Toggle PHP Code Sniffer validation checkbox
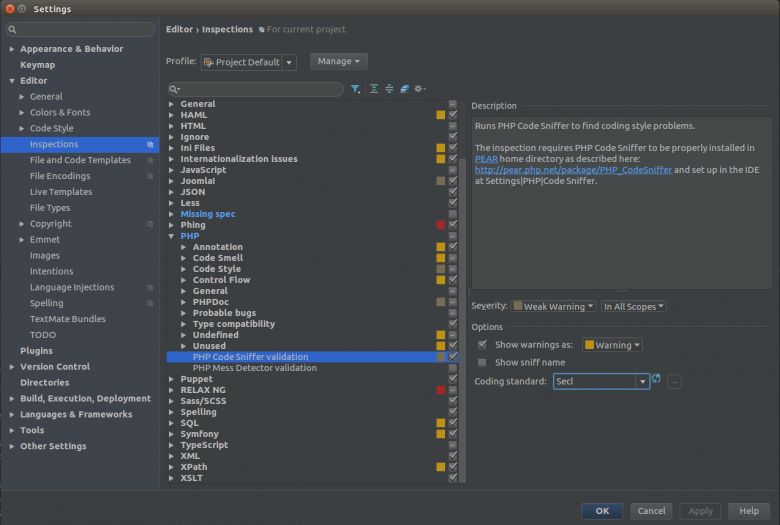This screenshot has width=780, height=525. pyautogui.click(x=453, y=357)
